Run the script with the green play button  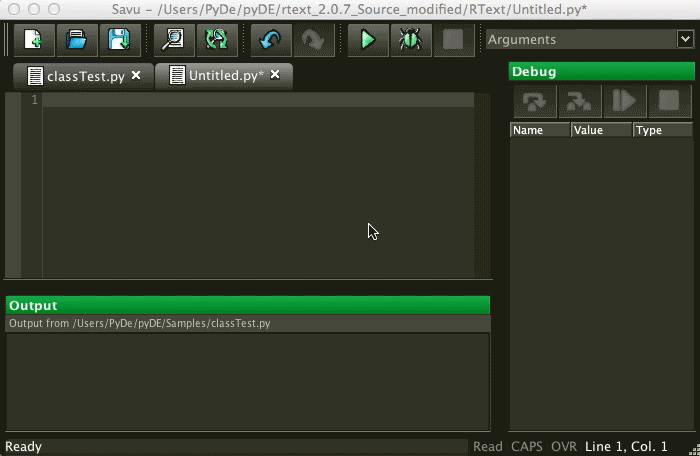tap(368, 40)
